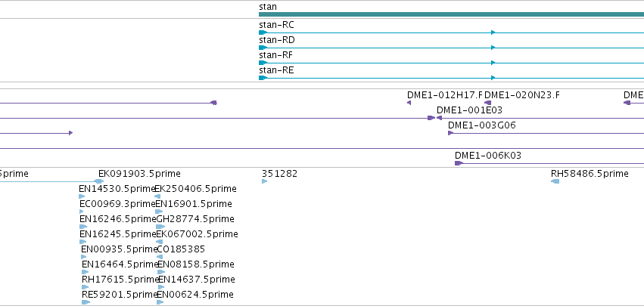Image resolution: width=644 pixels, height=306 pixels.
Task: Select the EK067002.5prime label
Action: pos(198,235)
